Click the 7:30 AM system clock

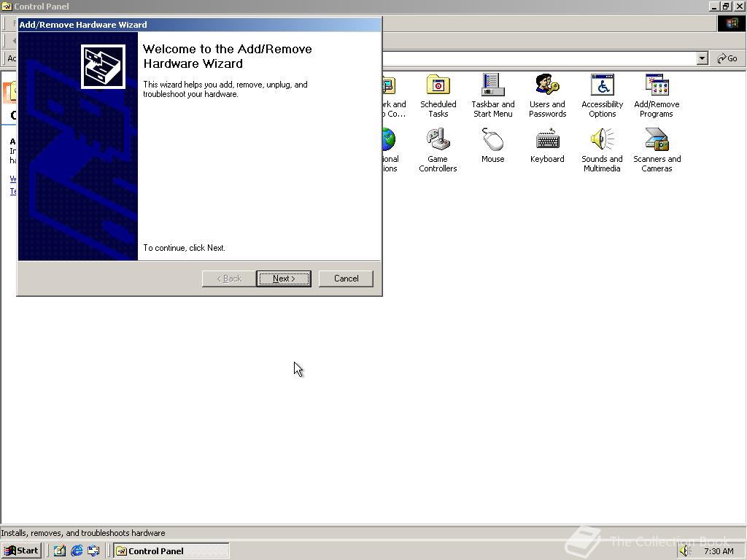click(719, 551)
